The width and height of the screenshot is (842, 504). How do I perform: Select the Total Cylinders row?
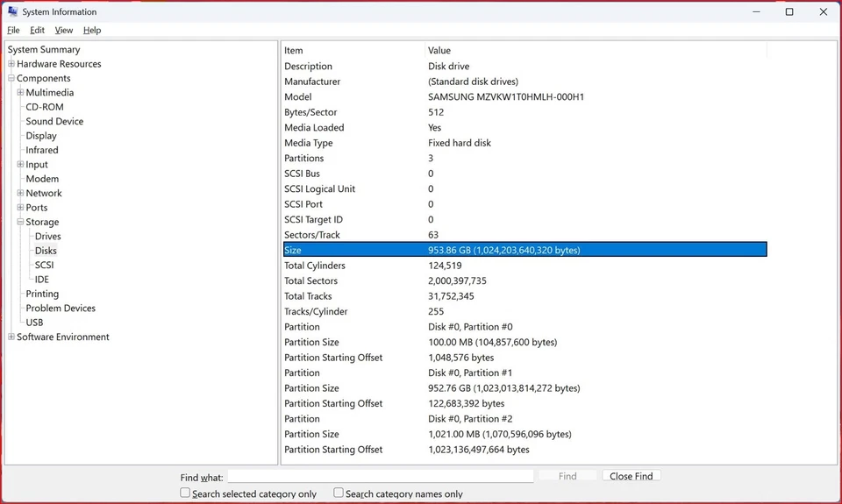(x=524, y=266)
